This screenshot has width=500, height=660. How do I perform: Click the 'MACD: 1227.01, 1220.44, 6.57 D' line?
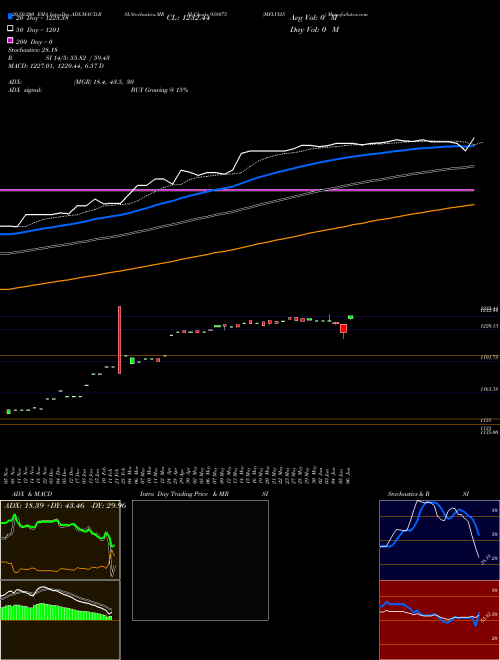pyautogui.click(x=56, y=66)
